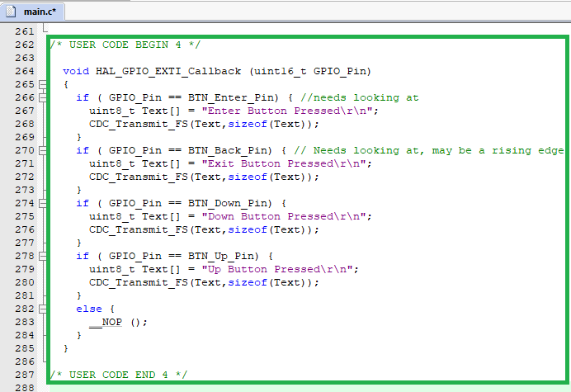
Task: Collapse the BTN_Enter_Pin if block at line 266
Action: tap(43, 97)
